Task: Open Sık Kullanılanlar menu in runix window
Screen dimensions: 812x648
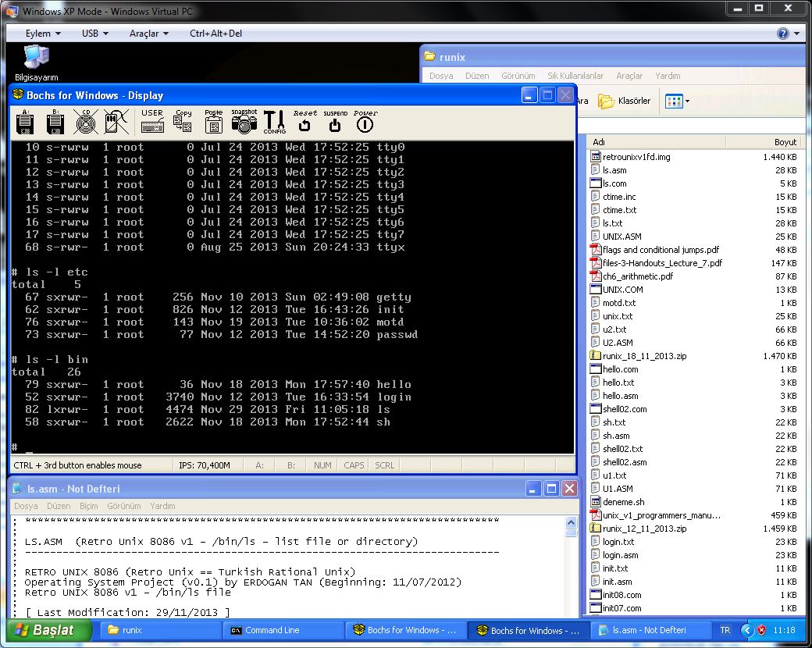Action: [x=575, y=76]
